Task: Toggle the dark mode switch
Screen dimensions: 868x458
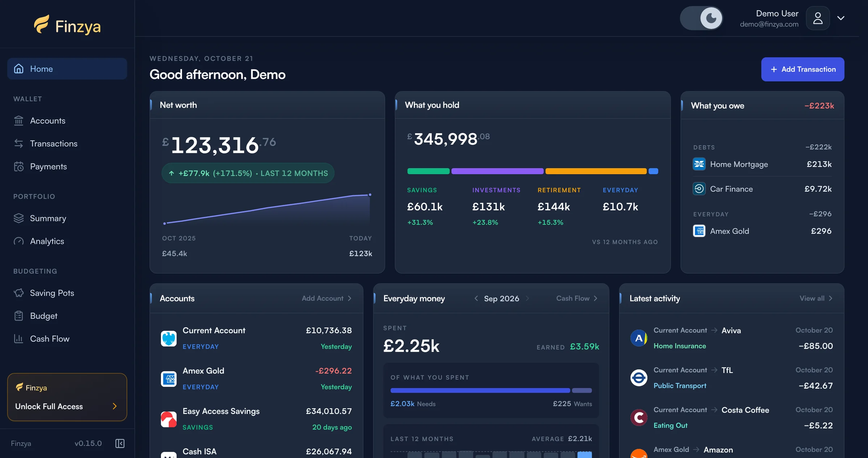Action: point(701,18)
